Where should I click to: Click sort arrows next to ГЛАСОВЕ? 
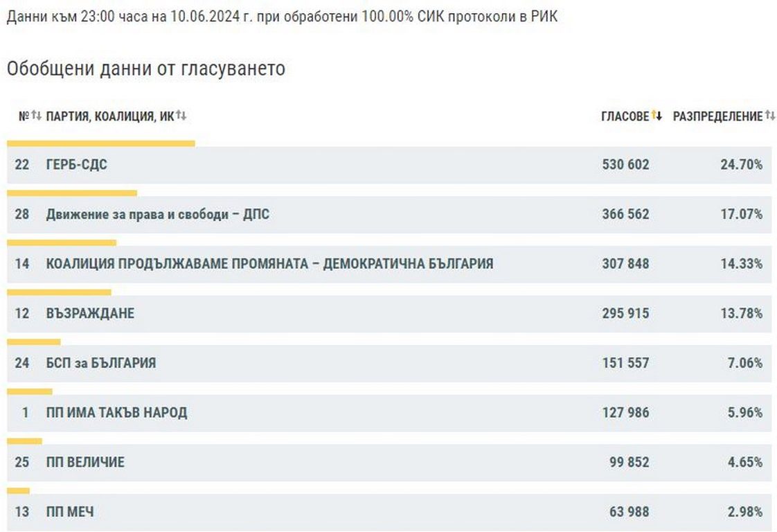click(x=657, y=116)
